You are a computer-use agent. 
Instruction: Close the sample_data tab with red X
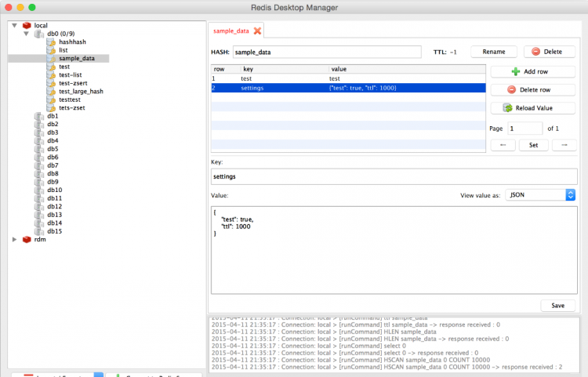point(257,31)
